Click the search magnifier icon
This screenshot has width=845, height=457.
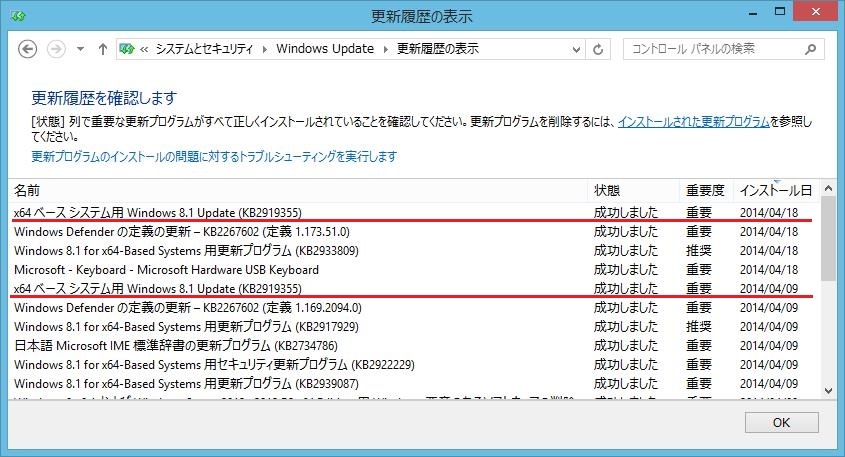[x=810, y=50]
